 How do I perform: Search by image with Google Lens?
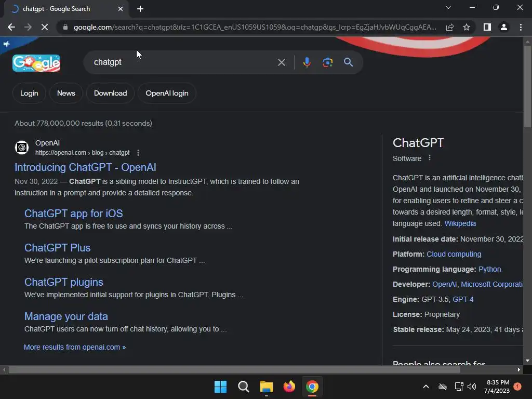(x=327, y=62)
